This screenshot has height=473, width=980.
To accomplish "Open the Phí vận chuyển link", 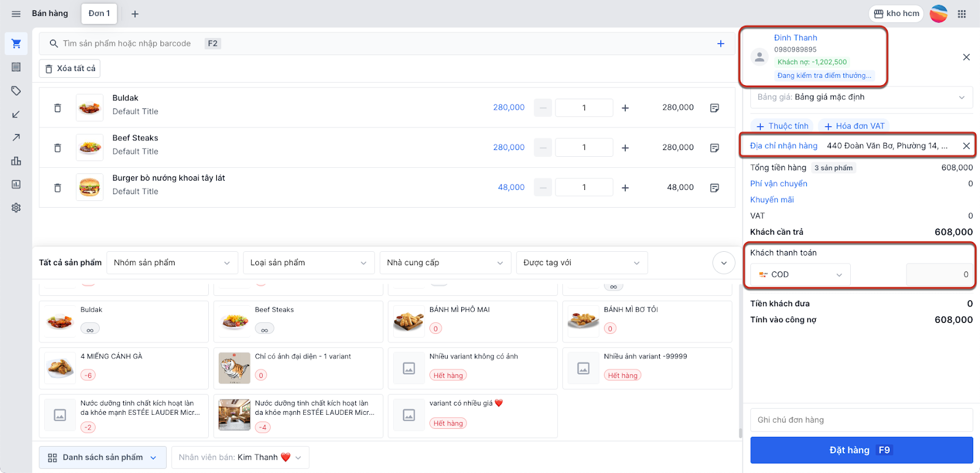I will tap(778, 184).
